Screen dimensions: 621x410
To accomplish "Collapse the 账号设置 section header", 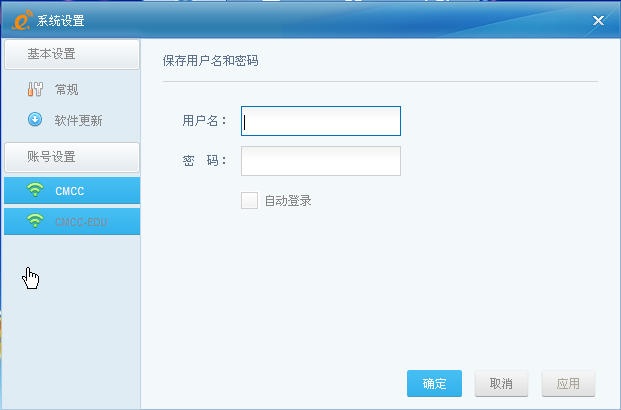I will pos(71,157).
